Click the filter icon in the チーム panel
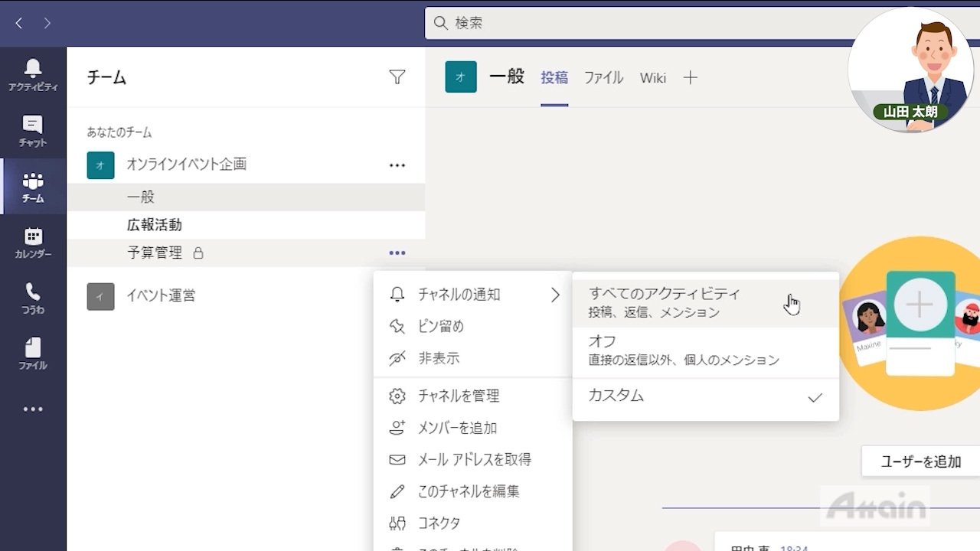Screen dimensions: 980x551 click(x=397, y=77)
